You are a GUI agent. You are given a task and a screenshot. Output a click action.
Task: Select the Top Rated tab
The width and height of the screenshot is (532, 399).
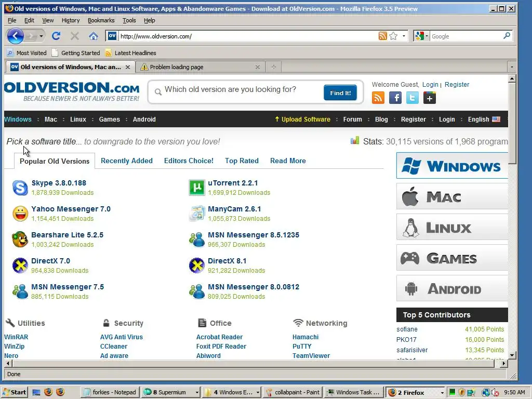pyautogui.click(x=242, y=161)
